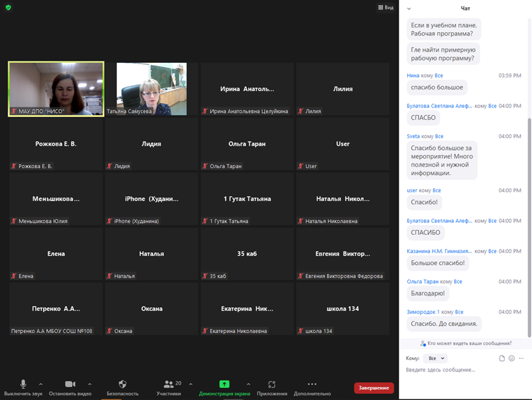Mute microphone with Выключить звук
The width and height of the screenshot is (532, 400).
click(23, 384)
